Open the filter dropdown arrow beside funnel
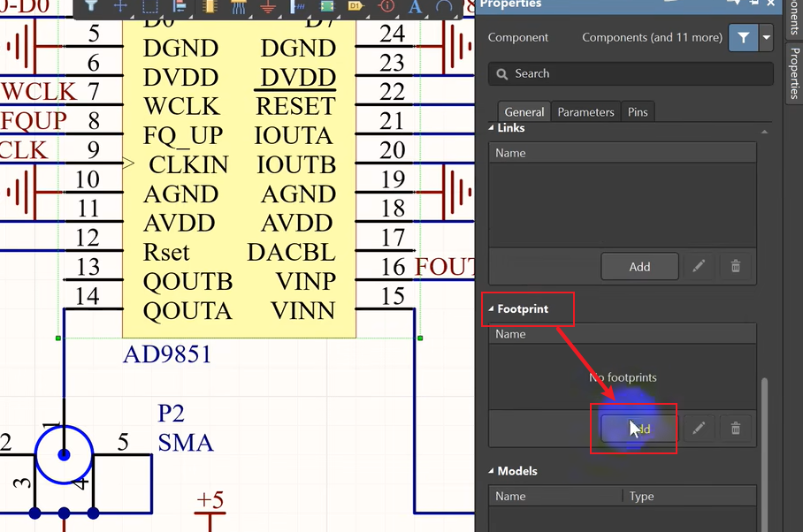Image resolution: width=803 pixels, height=532 pixels. coord(766,37)
